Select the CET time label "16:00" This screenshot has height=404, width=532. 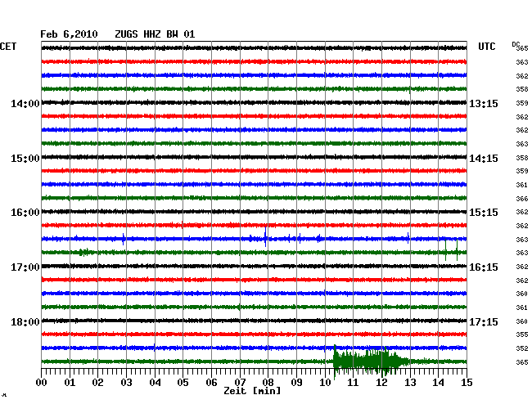pos(25,213)
